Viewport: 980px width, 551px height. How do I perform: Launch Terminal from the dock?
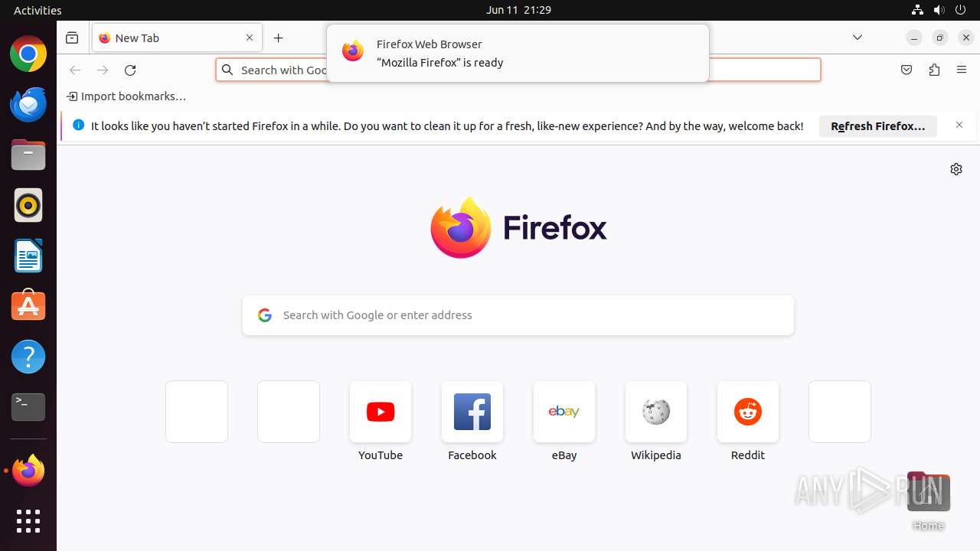pyautogui.click(x=28, y=406)
